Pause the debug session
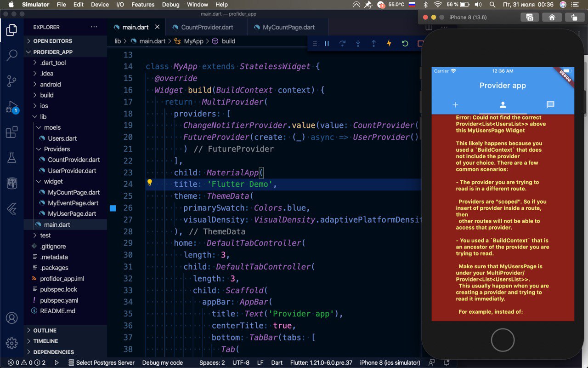588x368 pixels. point(327,43)
